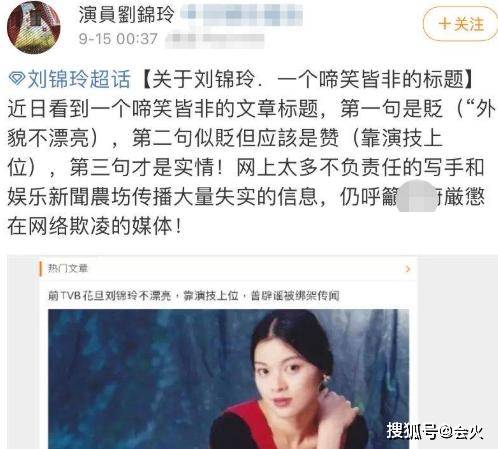The image size is (498, 449).
Task: Click the 搜狐号@会火 watermark
Action: tap(435, 431)
